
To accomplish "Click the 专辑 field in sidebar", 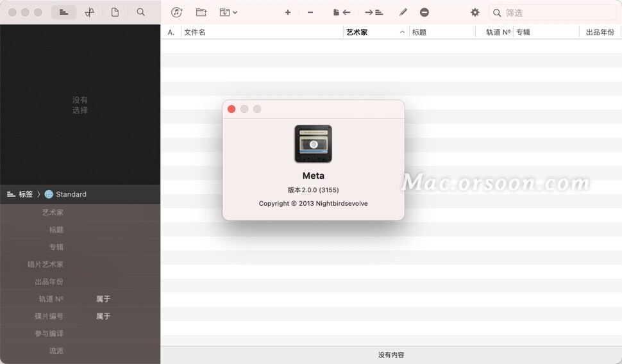I will pos(80,247).
